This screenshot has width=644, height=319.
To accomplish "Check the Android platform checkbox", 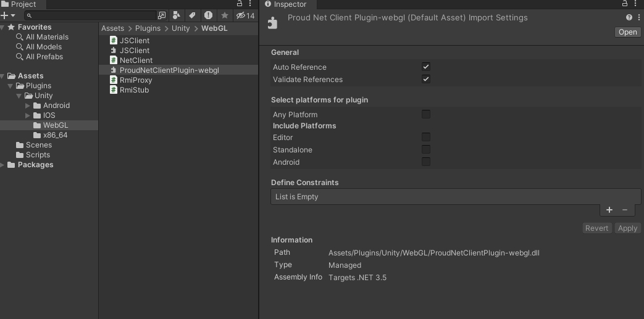I will click(425, 162).
